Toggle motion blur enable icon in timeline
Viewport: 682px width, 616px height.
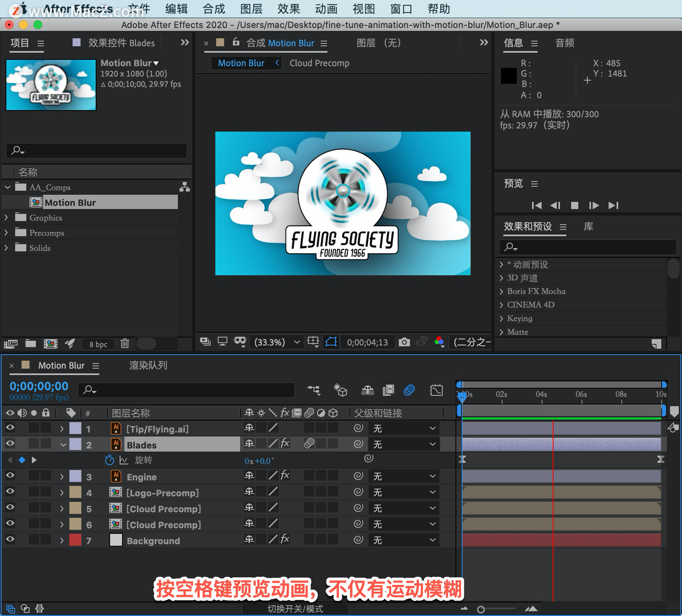pos(409,390)
